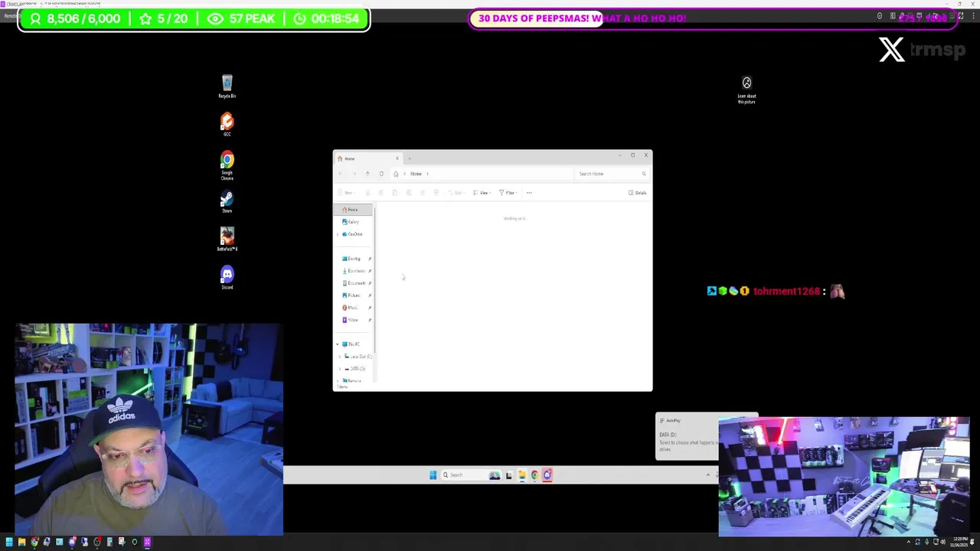Select the Home tab in Explorer
The image size is (980, 551).
tap(367, 158)
